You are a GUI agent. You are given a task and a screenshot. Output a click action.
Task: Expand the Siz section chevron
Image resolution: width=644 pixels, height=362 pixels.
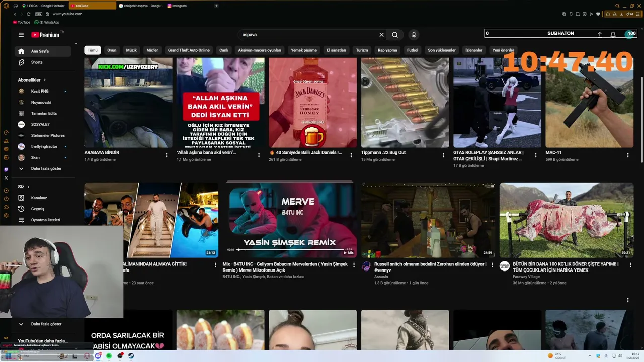click(x=28, y=187)
